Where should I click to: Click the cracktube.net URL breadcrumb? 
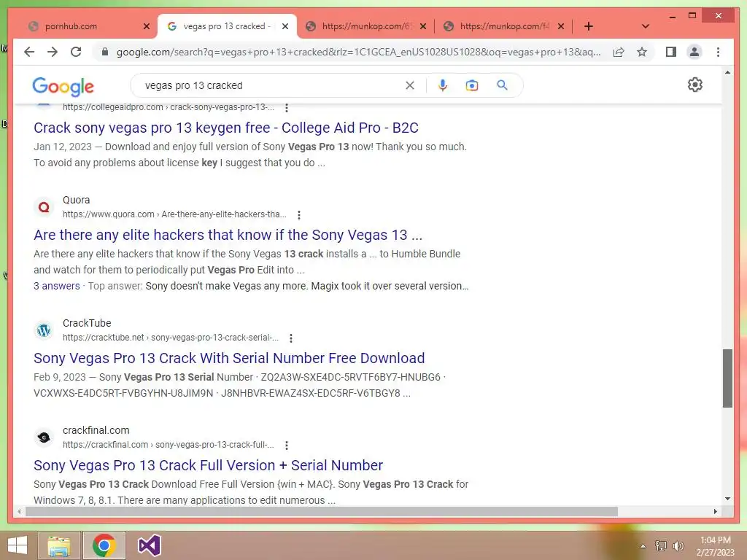coord(171,338)
